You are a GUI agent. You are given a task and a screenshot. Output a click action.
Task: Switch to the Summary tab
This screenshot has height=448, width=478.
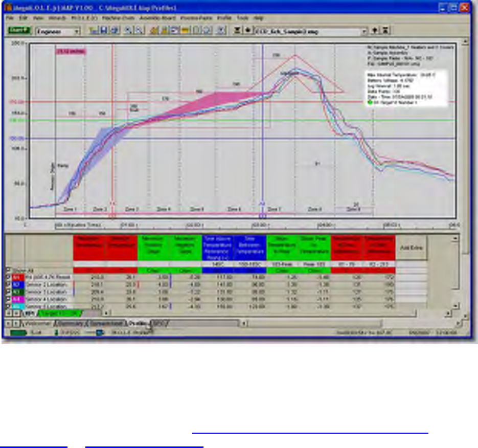pyautogui.click(x=71, y=323)
